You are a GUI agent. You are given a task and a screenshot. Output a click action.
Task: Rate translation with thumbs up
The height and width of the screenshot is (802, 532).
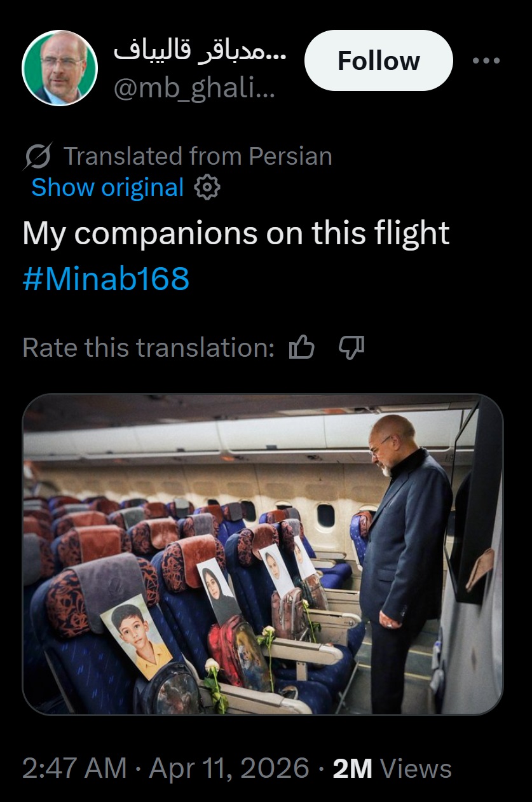(302, 347)
